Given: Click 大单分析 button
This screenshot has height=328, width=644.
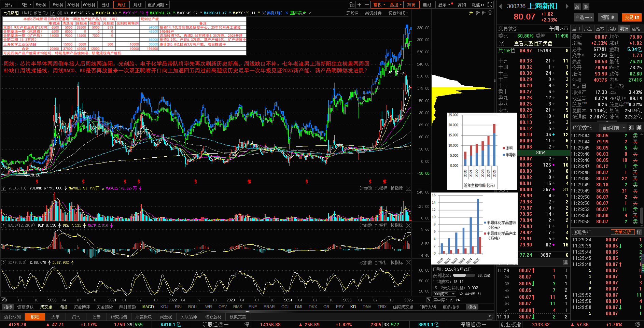Looking at the screenshot, I should click(x=623, y=232).
